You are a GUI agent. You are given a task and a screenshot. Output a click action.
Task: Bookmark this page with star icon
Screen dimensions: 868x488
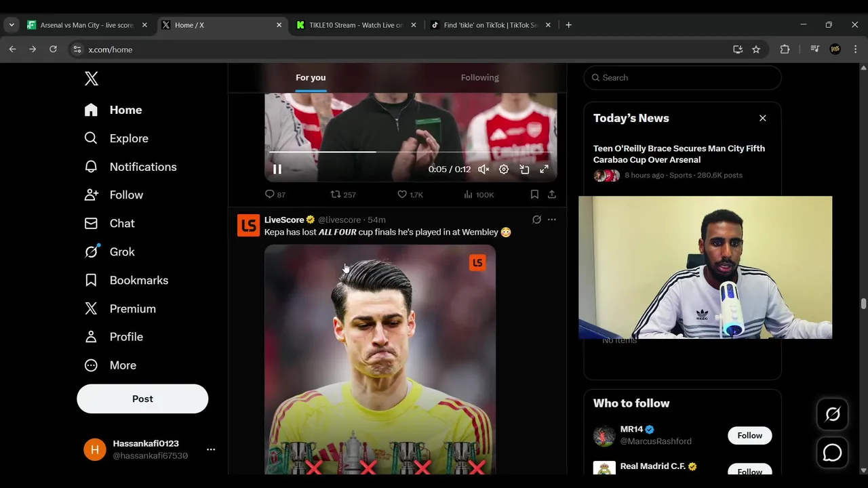(x=756, y=49)
